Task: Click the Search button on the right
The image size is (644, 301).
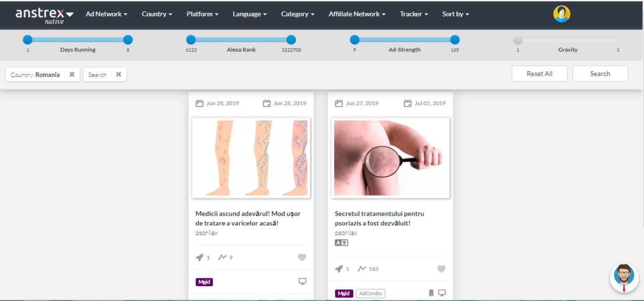Action: [600, 74]
